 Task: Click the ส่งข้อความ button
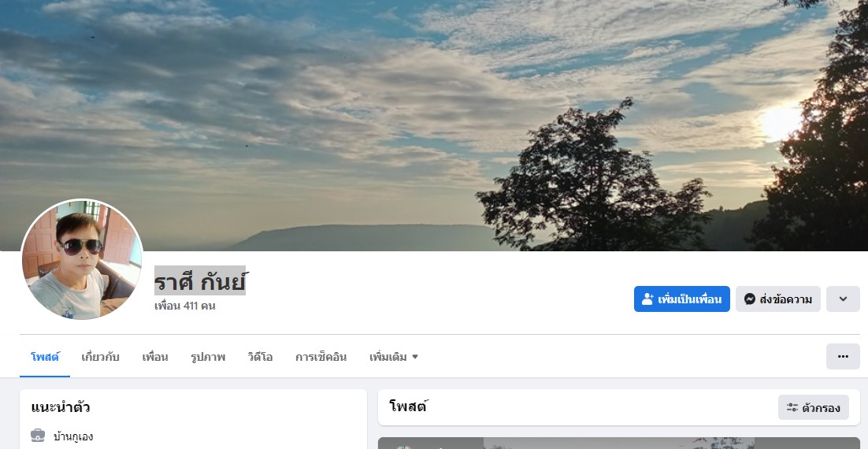click(777, 299)
